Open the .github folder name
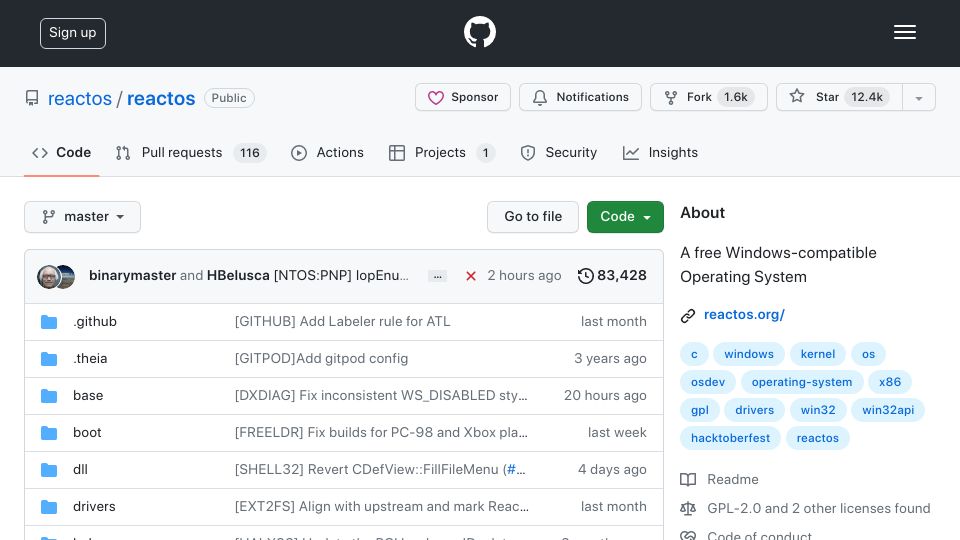The image size is (960, 540). click(x=95, y=321)
